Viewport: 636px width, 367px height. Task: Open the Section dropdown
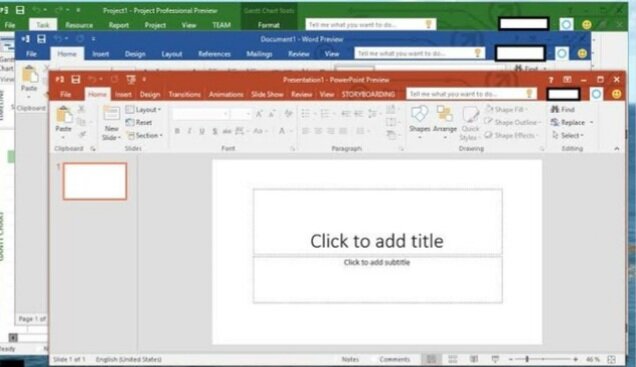click(x=145, y=135)
